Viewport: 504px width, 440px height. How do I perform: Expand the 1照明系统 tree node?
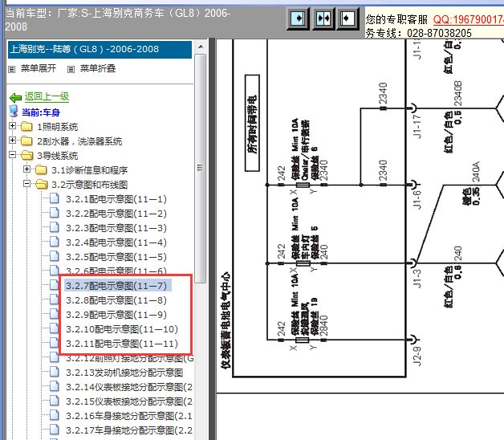12,126
